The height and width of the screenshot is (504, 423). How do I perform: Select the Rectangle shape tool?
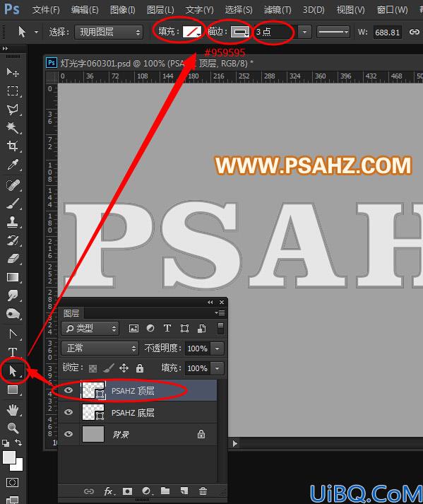13,389
